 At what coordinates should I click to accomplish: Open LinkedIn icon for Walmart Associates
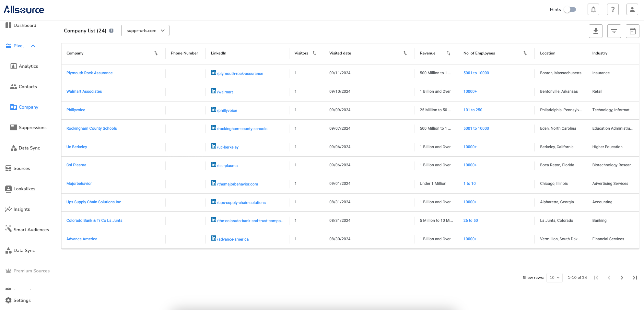[214, 91]
